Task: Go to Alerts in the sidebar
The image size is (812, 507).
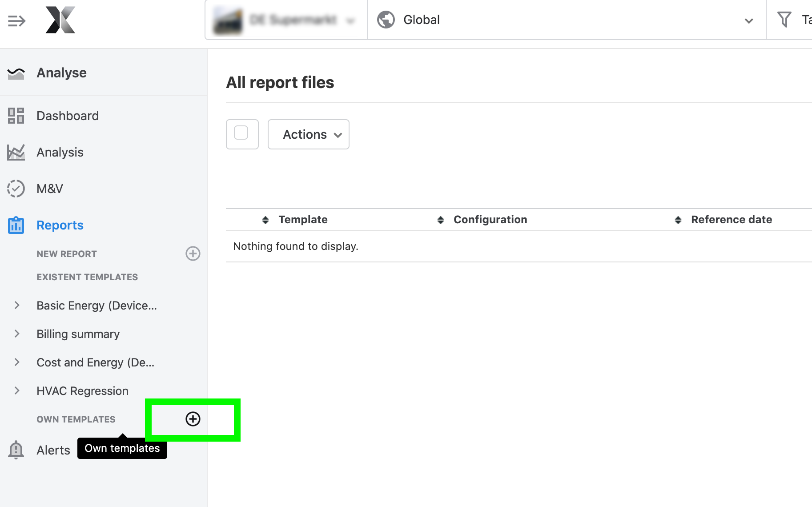Action: coord(53,450)
